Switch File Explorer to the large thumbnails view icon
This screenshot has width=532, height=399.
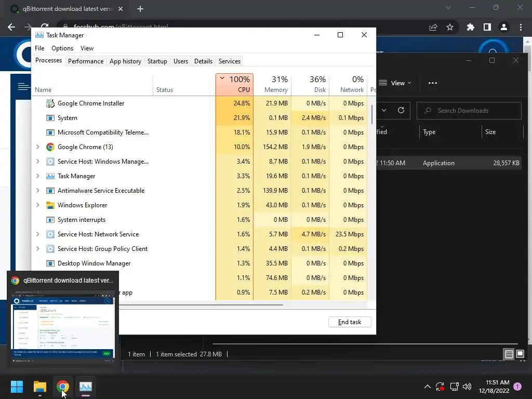(x=520, y=354)
